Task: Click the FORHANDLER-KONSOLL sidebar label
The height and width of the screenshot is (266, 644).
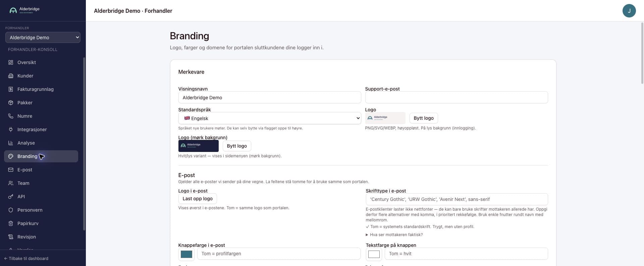Action: pos(33,50)
